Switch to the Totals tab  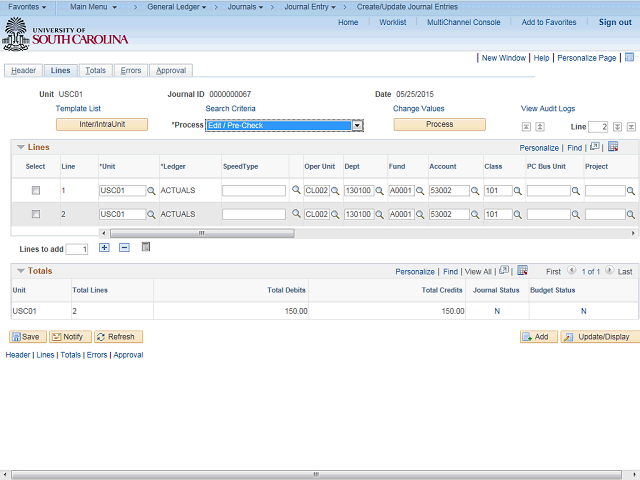click(96, 71)
